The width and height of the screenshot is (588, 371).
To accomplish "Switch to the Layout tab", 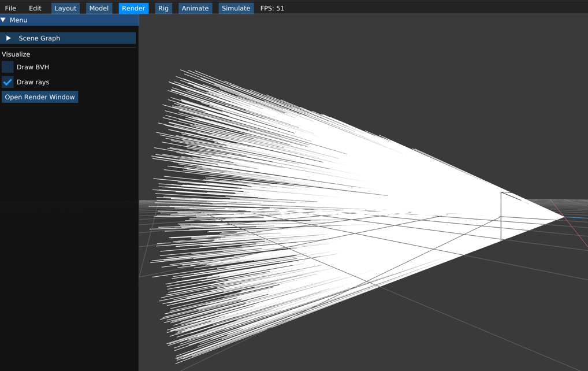I will pyautogui.click(x=65, y=8).
